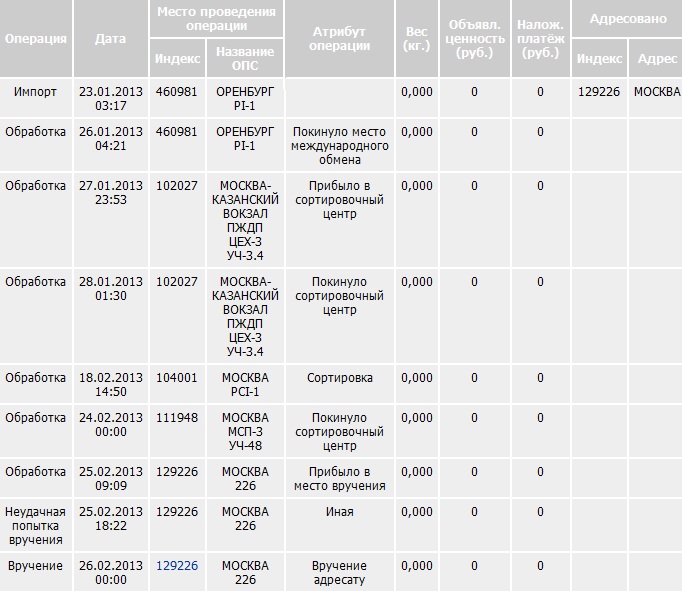The height and width of the screenshot is (591, 682).
Task: Click the 'Место проведения операции' header
Action: (x=216, y=19)
